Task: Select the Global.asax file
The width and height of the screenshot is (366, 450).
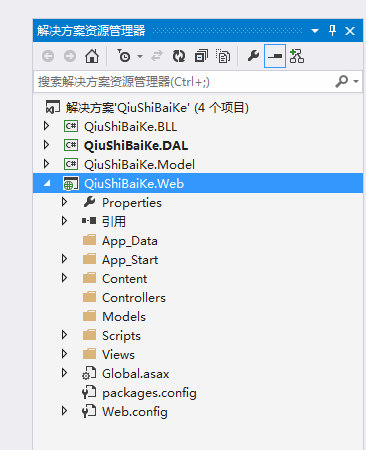Action: [x=136, y=374]
